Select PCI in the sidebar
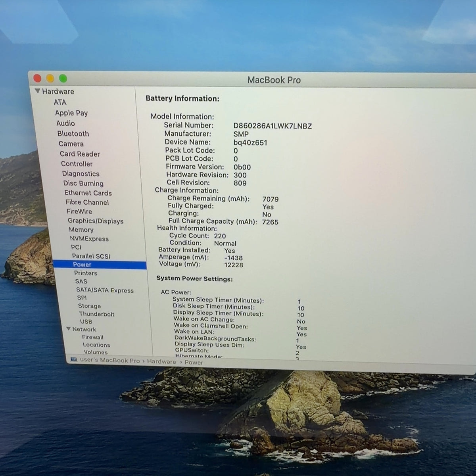Viewport: 476px width, 476px height. click(x=76, y=247)
